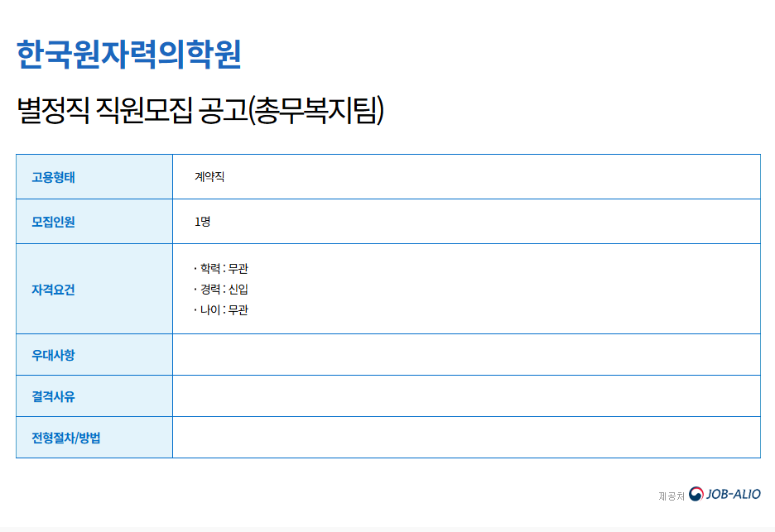Viewport: 775px width, 532px height.
Task: Click the empty 전형절차/방법 content cell
Action: 466,437
